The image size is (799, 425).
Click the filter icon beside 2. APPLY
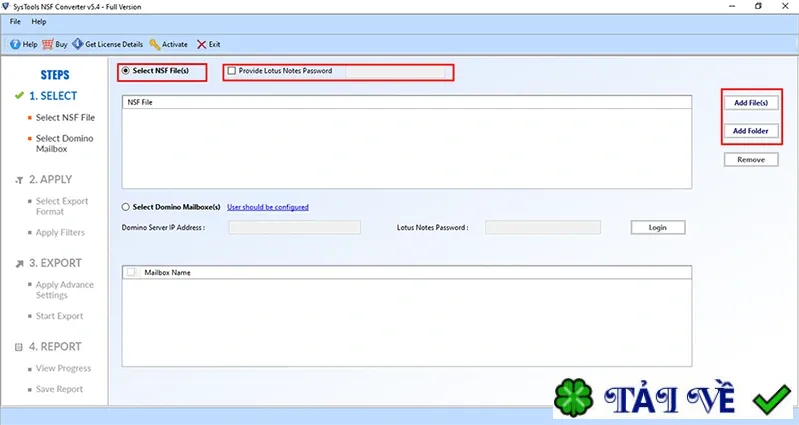point(19,180)
